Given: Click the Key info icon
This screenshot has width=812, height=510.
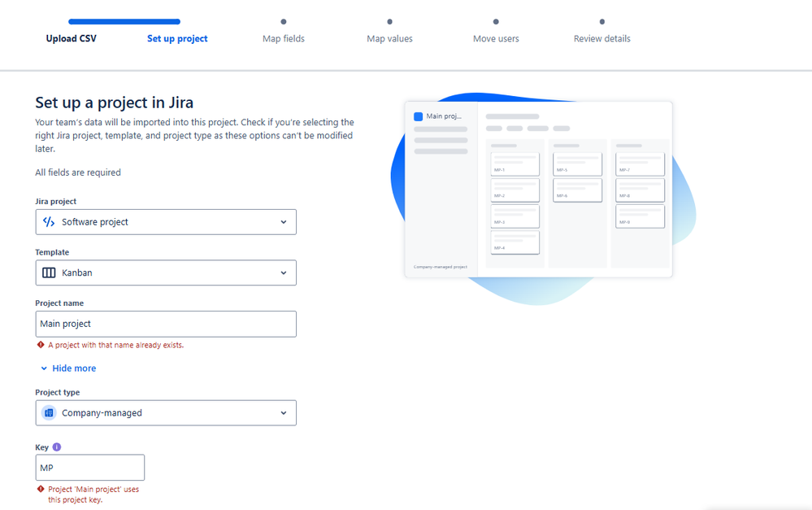Looking at the screenshot, I should click(56, 447).
